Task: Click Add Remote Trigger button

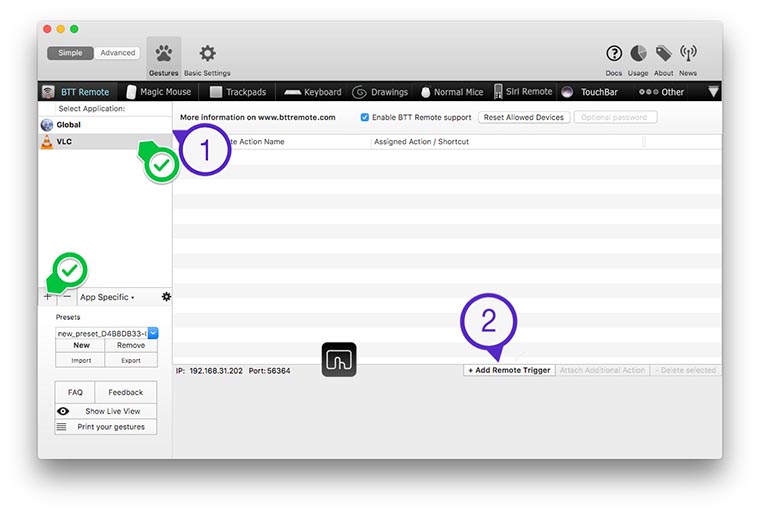Action: pos(509,370)
